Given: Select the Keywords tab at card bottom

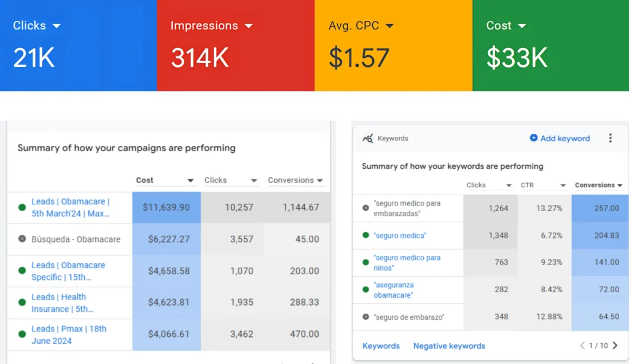Looking at the screenshot, I should [381, 346].
